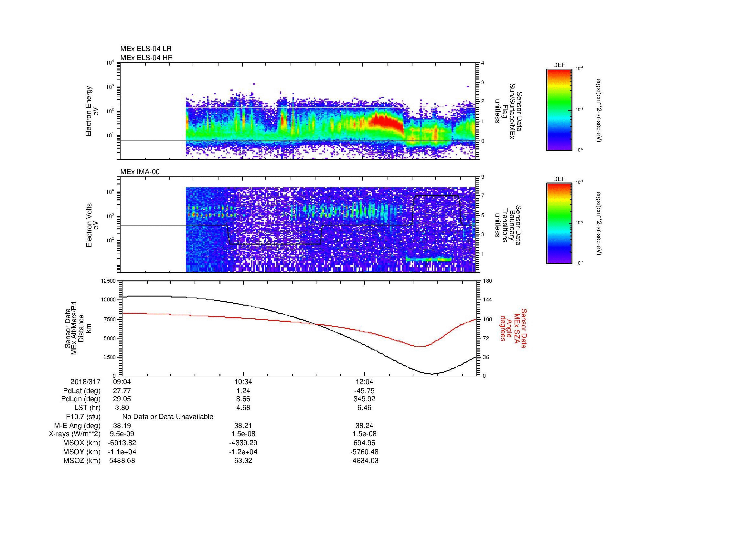Click the top colorbar units label ergs/(cm**2-sr-sec-eV)
This screenshot has width=756, height=534.
(x=600, y=110)
